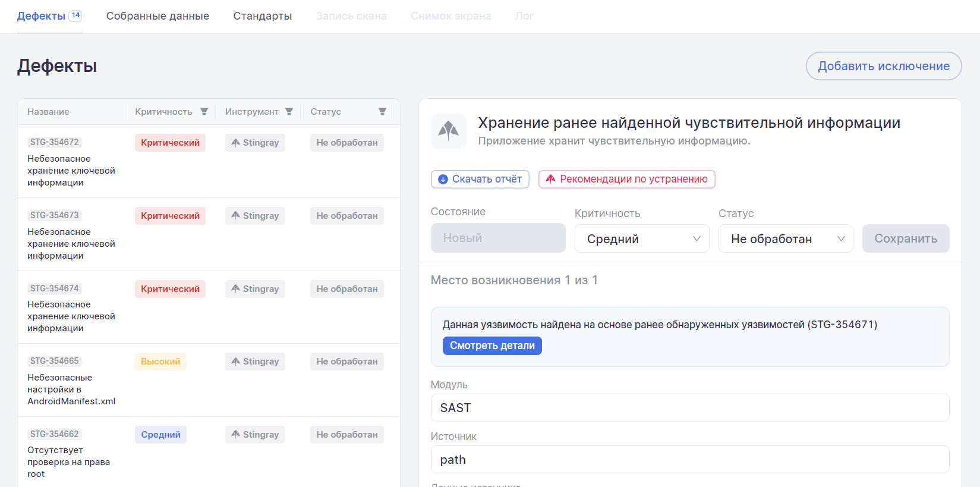
Task: Select defect row STG-354673
Action: [71, 235]
